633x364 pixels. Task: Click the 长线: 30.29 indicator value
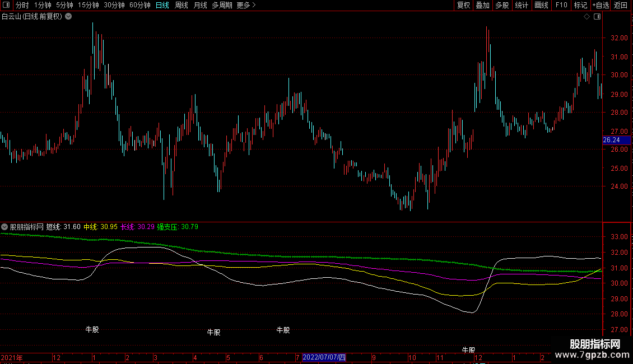point(137,227)
